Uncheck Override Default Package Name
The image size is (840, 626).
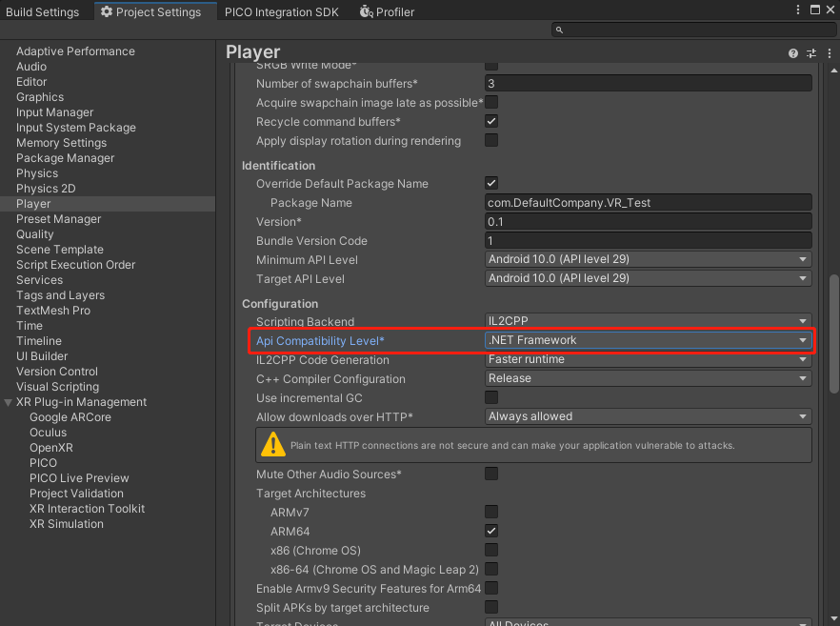[490, 183]
